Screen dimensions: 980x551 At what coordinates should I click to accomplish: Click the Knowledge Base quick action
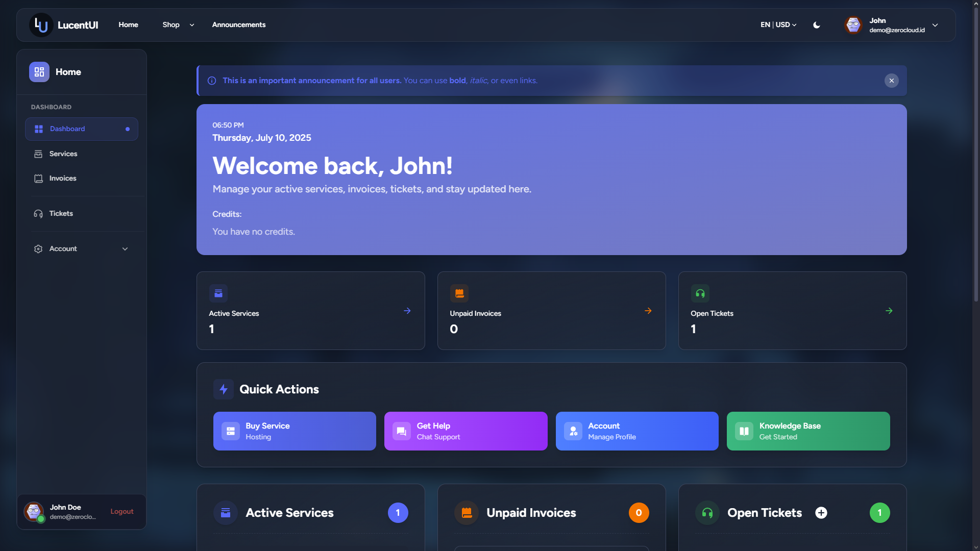[x=807, y=431]
